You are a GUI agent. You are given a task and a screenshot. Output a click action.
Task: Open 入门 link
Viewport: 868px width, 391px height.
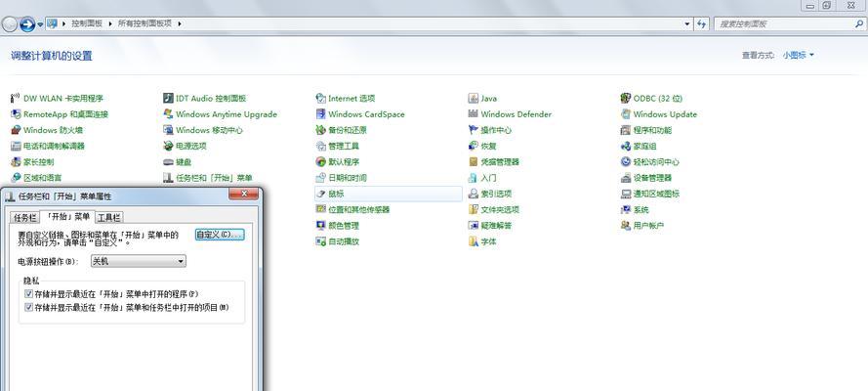coord(488,178)
